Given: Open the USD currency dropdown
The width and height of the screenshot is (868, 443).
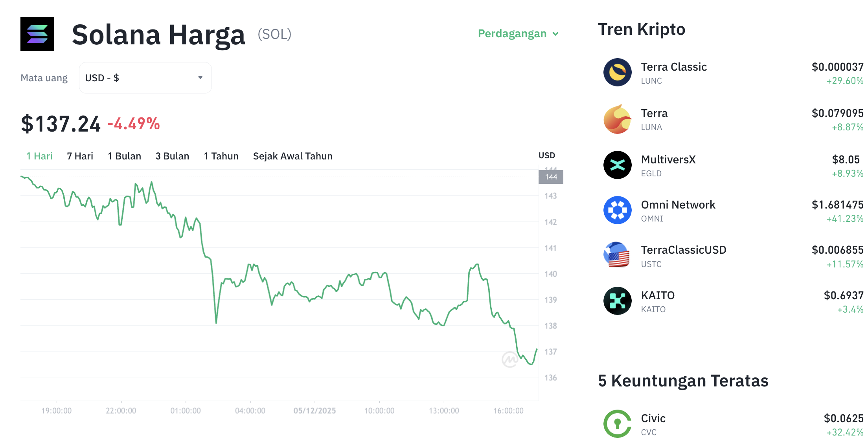Looking at the screenshot, I should [145, 77].
